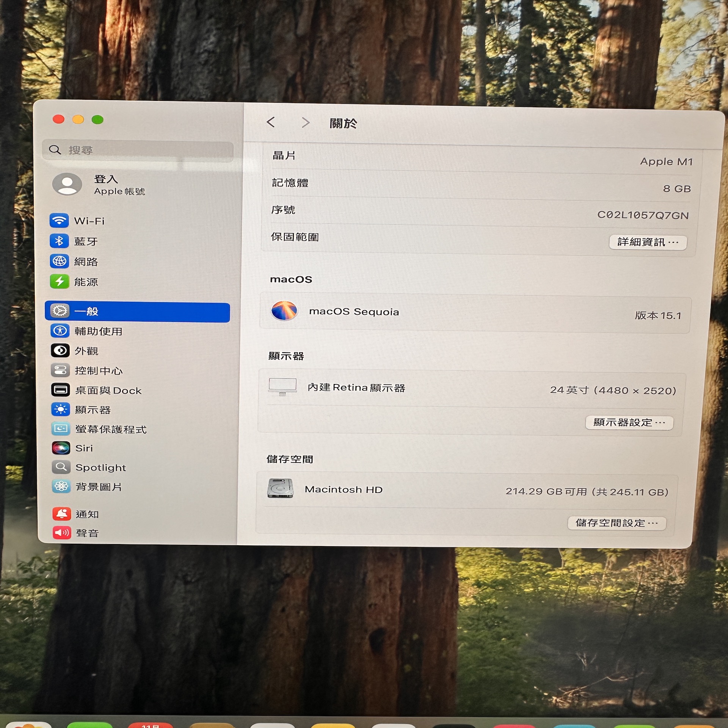The height and width of the screenshot is (728, 728).
Task: Minimize window with the yellow button
Action: click(78, 119)
